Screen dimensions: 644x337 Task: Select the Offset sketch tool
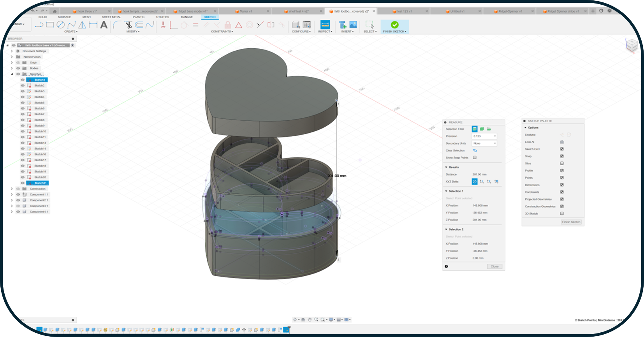coord(139,25)
